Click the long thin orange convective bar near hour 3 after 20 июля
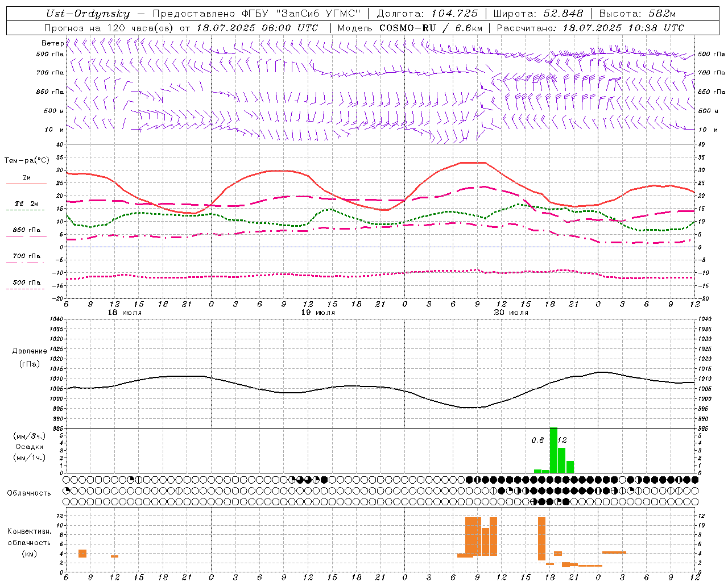The width and height of the screenshot is (728, 582). (x=614, y=552)
